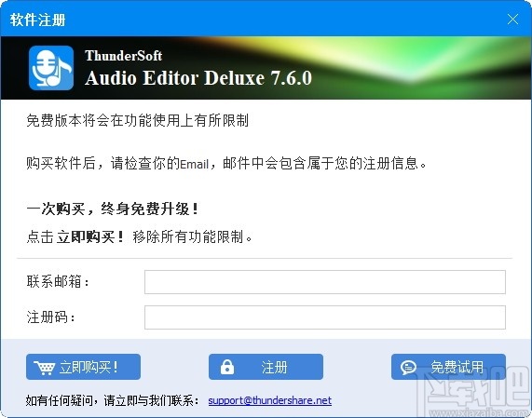Click the 免费版本将会在功能使用上有所限制 text
This screenshot has height=418, width=532.
(137, 120)
